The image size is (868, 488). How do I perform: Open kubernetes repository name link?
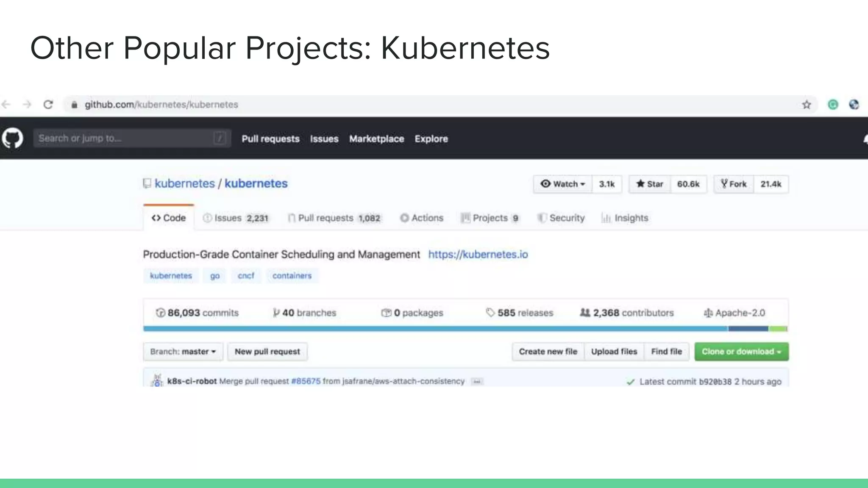256,183
